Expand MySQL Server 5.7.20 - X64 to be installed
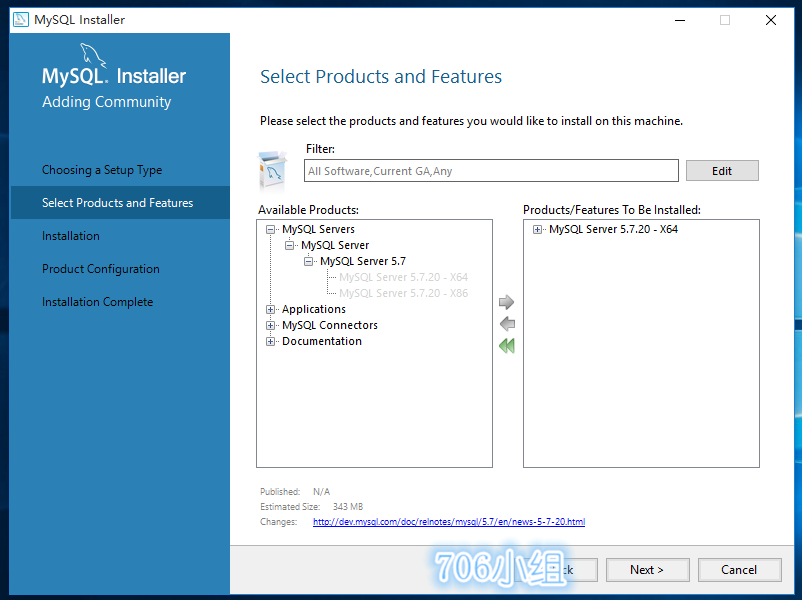 click(537, 230)
